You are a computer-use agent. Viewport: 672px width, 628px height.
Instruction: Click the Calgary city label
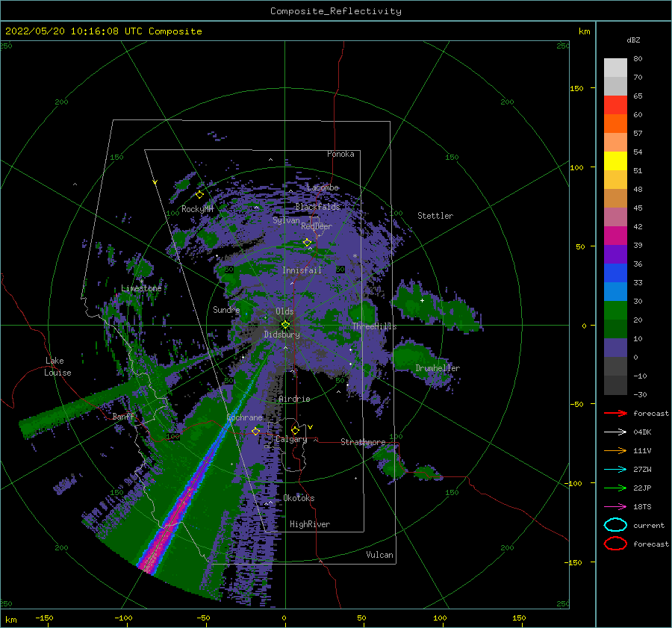click(291, 439)
